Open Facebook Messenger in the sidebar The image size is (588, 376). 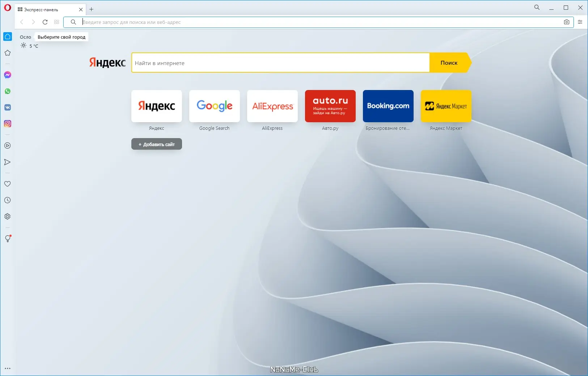[8, 75]
